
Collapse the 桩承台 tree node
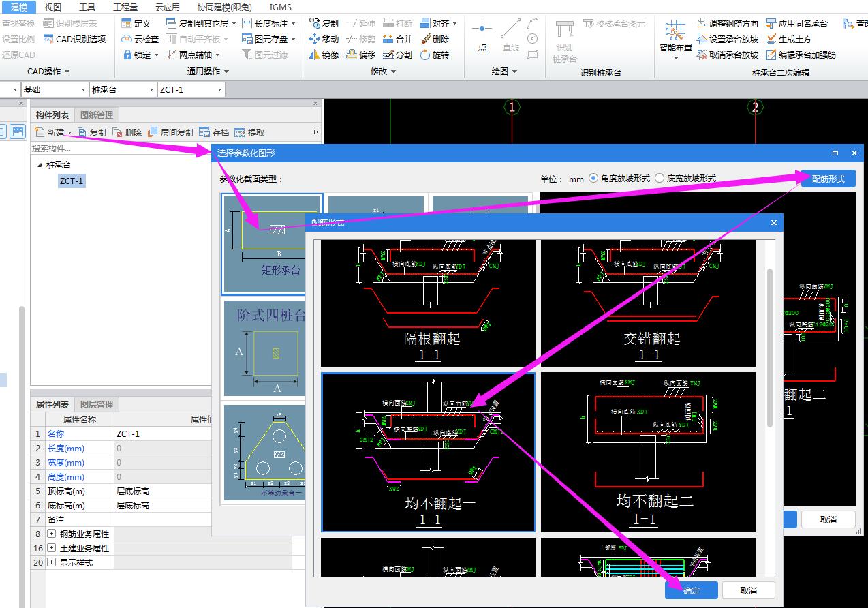[x=40, y=165]
